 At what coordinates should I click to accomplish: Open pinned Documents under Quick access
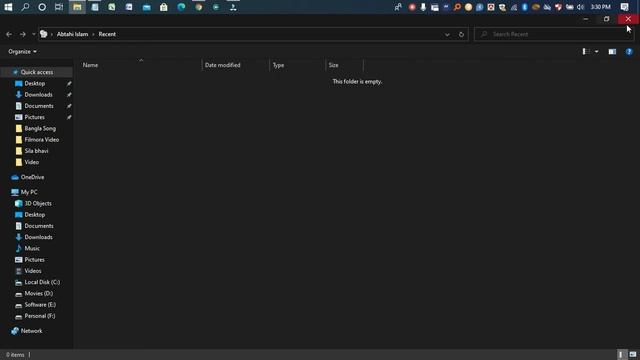point(39,106)
